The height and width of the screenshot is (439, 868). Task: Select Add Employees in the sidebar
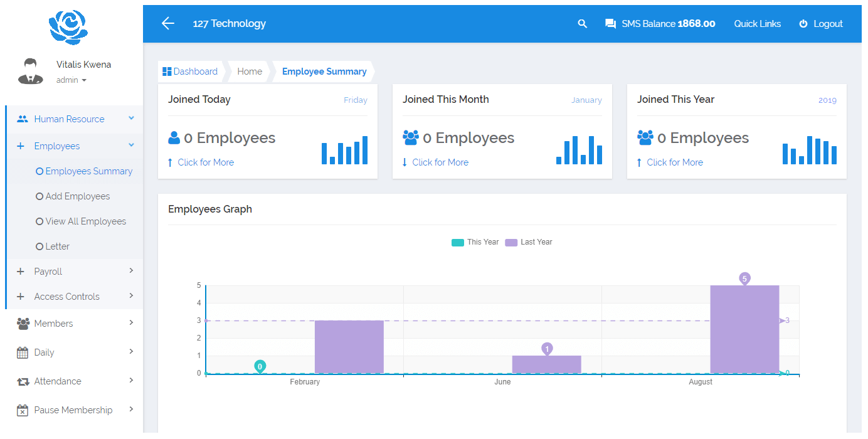[77, 196]
